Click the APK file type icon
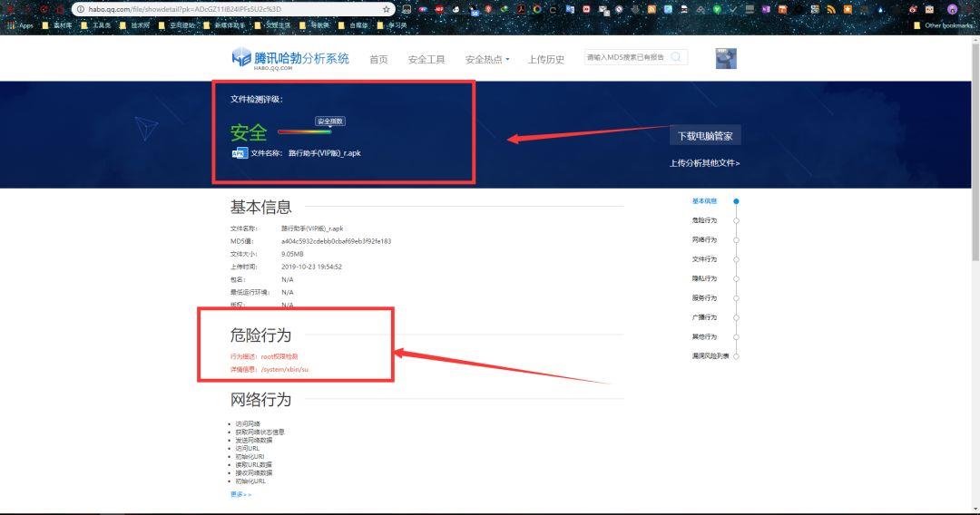 pos(240,153)
